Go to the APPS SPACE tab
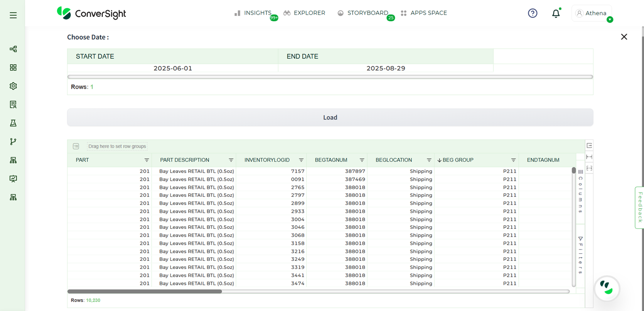The height and width of the screenshot is (311, 644). (423, 13)
